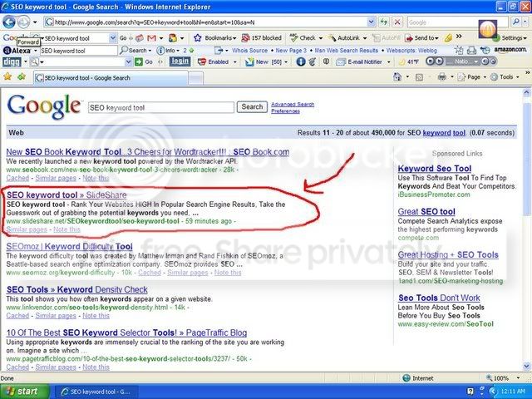532x399 pixels.
Task: Toggle the digg Enabled blocker button
Action: [214, 62]
